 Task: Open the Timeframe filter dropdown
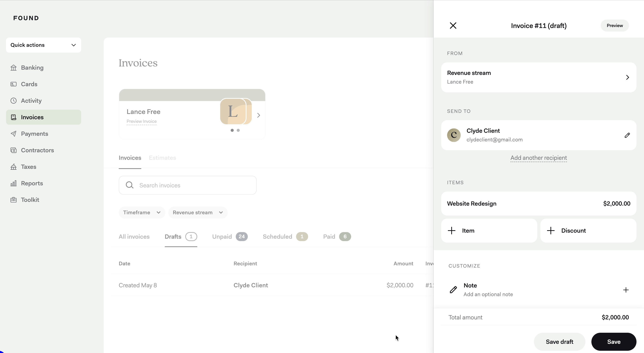click(141, 212)
